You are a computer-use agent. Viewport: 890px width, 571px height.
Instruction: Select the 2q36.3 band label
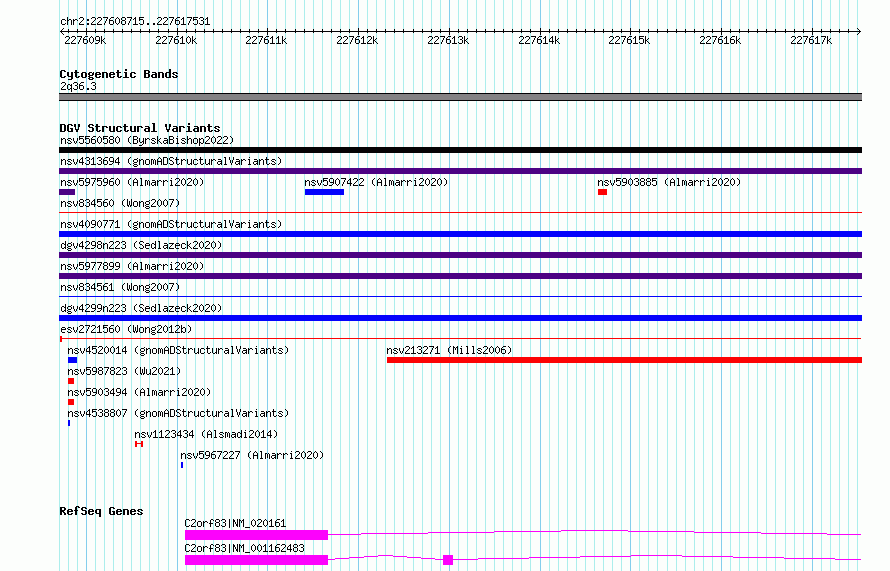78,86
